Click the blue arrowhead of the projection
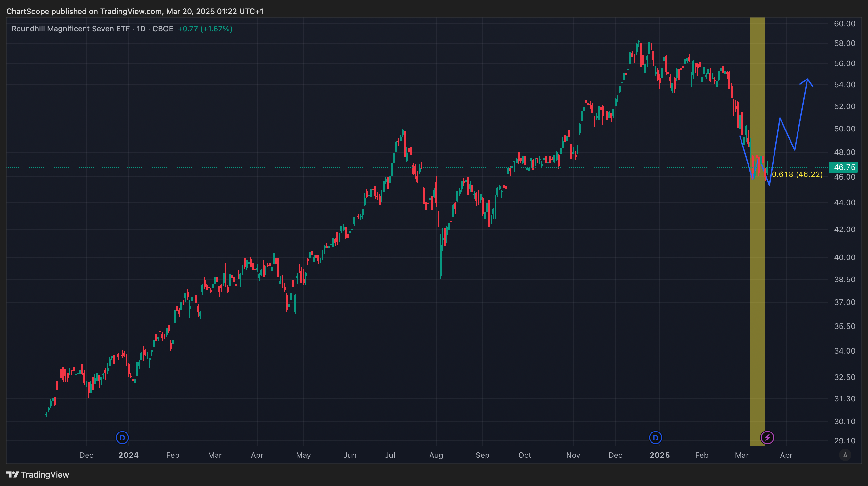 point(807,80)
